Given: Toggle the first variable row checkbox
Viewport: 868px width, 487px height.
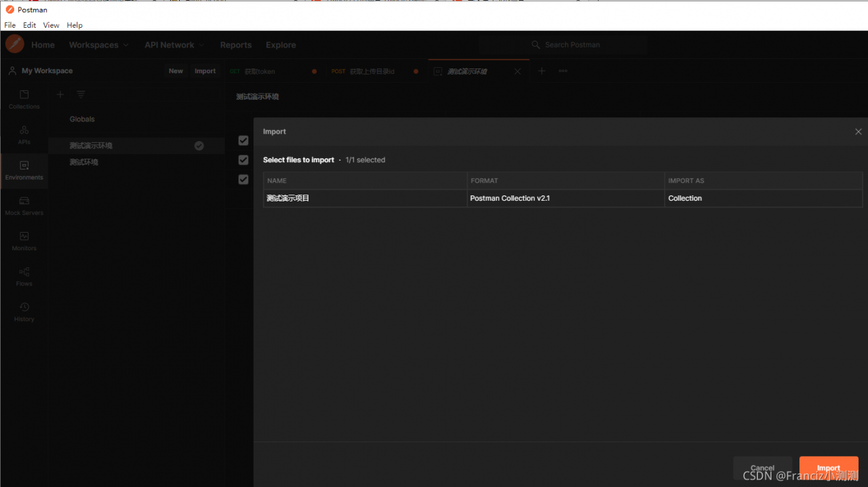Looking at the screenshot, I should (x=243, y=140).
